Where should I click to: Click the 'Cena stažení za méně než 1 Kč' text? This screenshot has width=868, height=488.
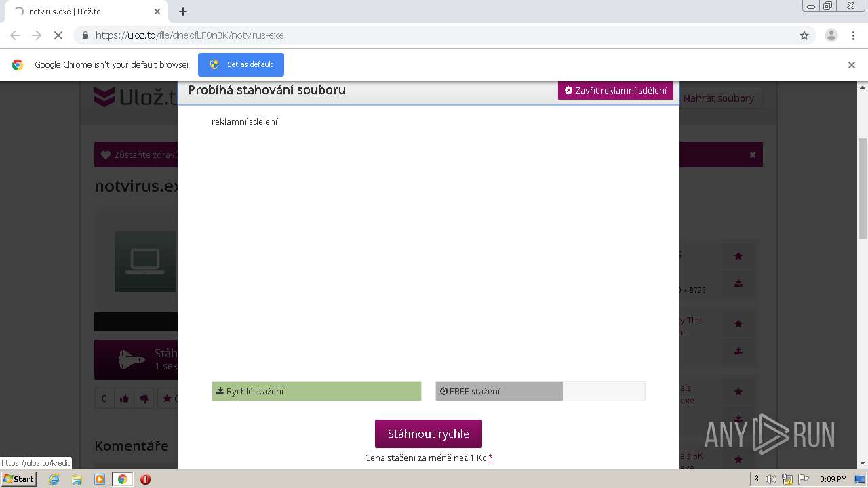425,457
